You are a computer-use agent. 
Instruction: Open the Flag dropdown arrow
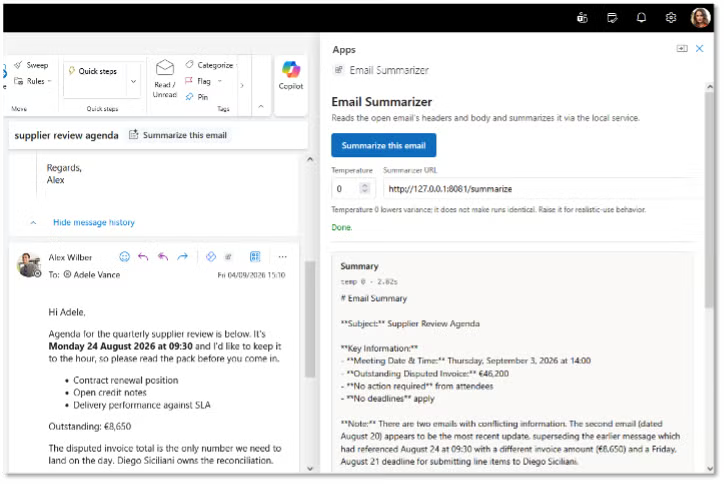[x=220, y=81]
